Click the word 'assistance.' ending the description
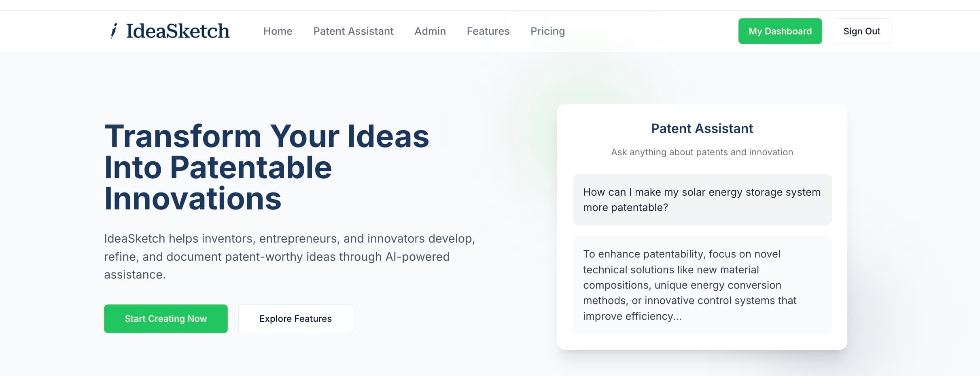The width and height of the screenshot is (980, 376). tap(135, 275)
